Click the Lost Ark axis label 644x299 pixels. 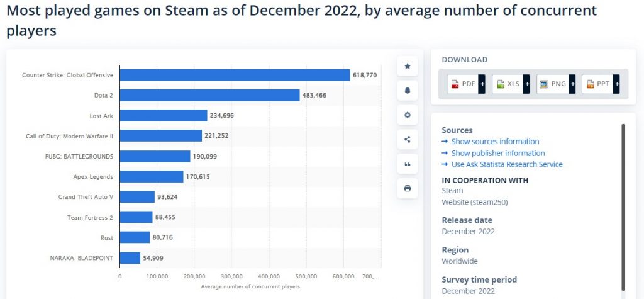[x=101, y=116]
